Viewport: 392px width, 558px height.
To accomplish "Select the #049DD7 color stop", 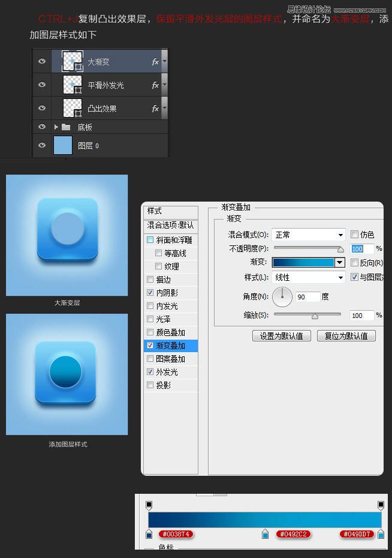I will tap(381, 534).
